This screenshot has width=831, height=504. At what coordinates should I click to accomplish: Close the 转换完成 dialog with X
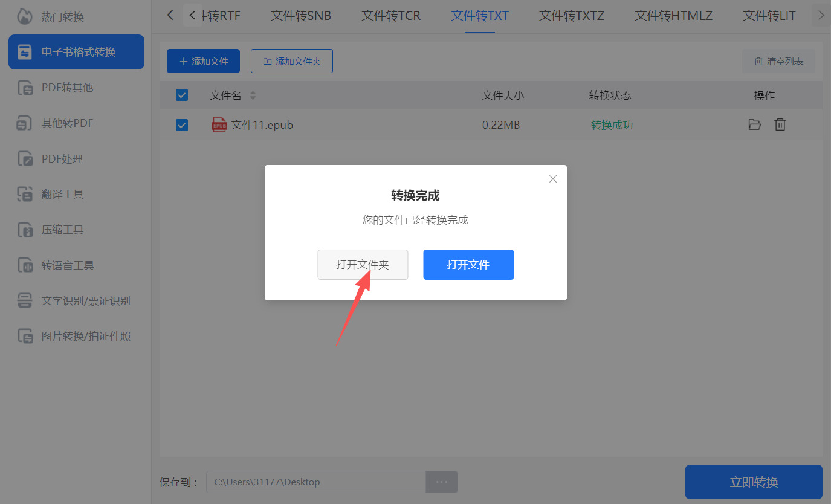point(553,179)
